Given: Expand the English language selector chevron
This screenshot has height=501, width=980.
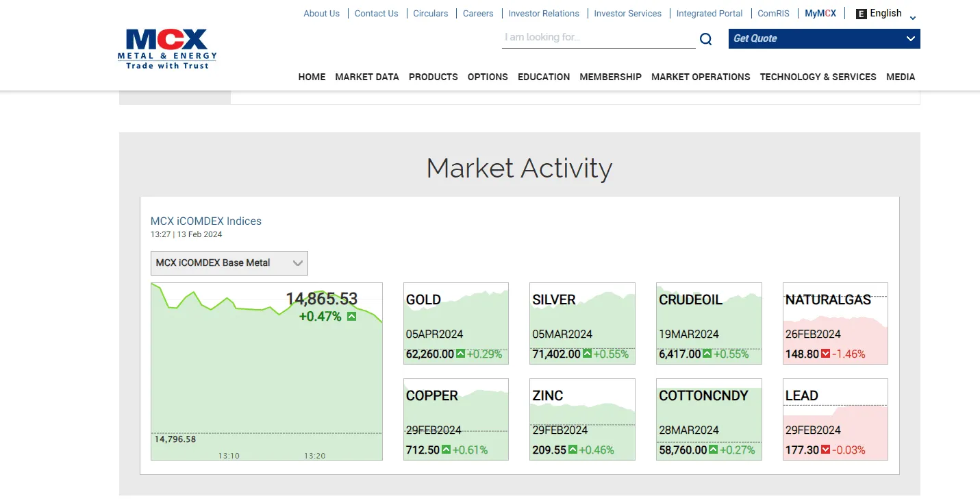Looking at the screenshot, I should [912, 18].
